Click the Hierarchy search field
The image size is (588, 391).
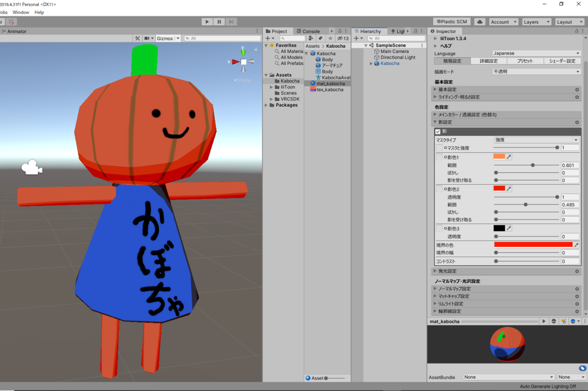tap(396, 38)
